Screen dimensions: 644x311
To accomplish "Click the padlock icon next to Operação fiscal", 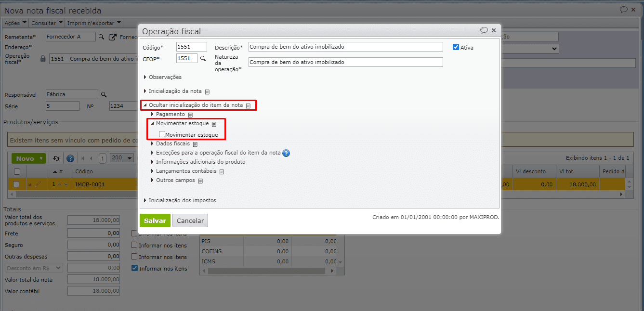I will tap(43, 59).
